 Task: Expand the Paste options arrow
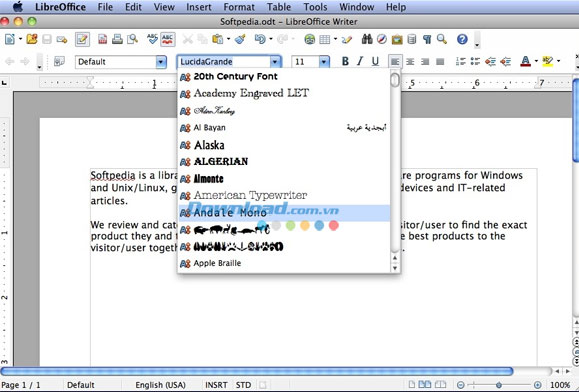(228, 39)
